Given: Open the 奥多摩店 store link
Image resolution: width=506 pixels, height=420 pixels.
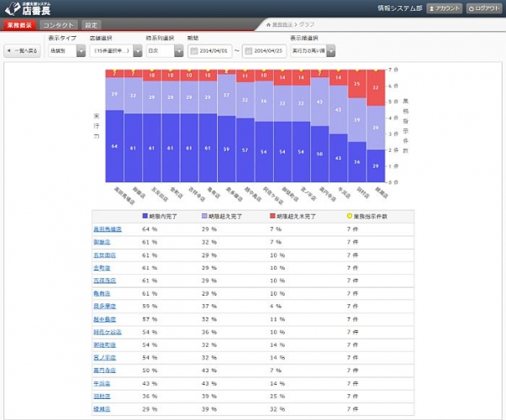Looking at the screenshot, I should tap(104, 307).
